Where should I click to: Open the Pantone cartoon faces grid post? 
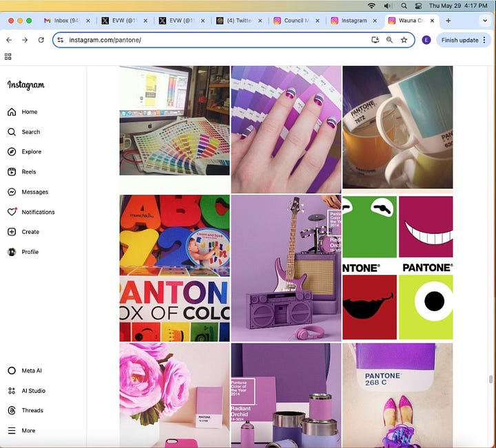[x=397, y=268]
